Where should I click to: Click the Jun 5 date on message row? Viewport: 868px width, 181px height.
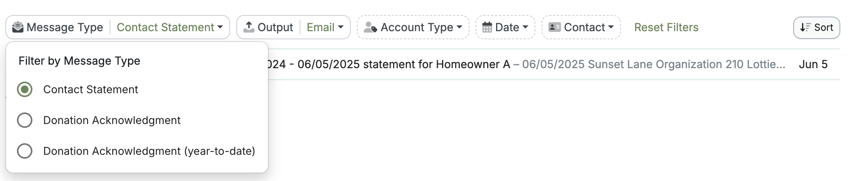click(x=813, y=64)
